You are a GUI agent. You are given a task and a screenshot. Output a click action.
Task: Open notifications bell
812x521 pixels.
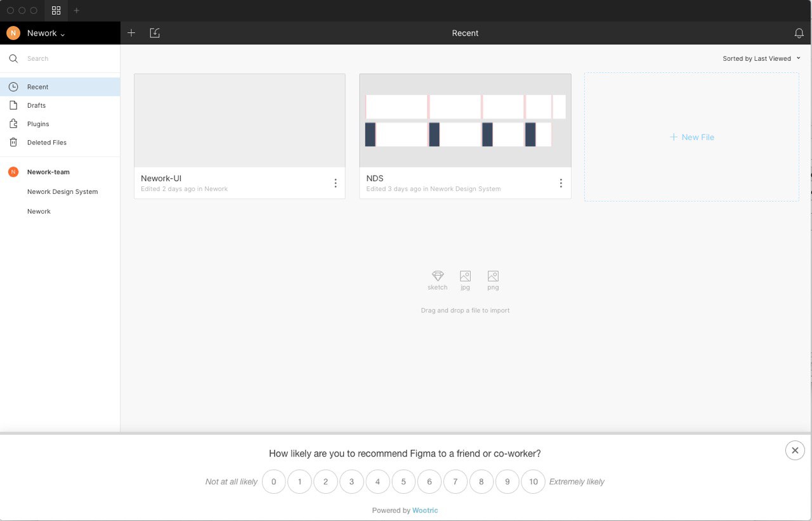point(799,33)
